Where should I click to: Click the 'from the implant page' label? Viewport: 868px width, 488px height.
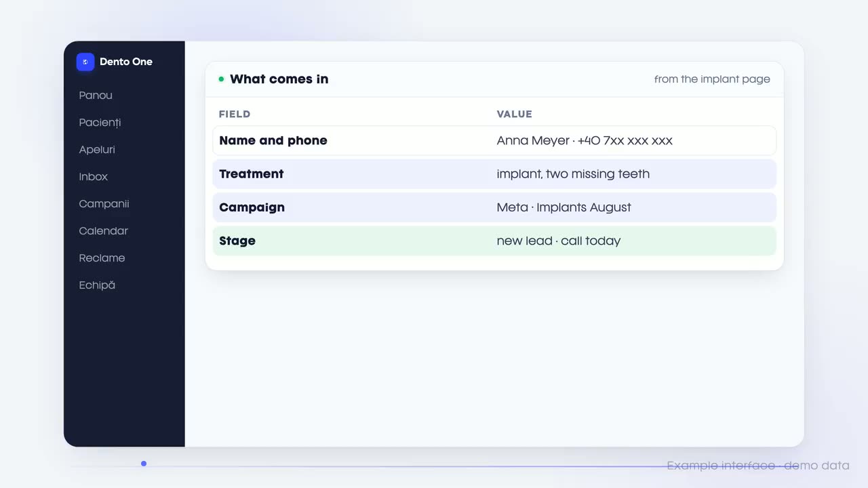point(712,79)
